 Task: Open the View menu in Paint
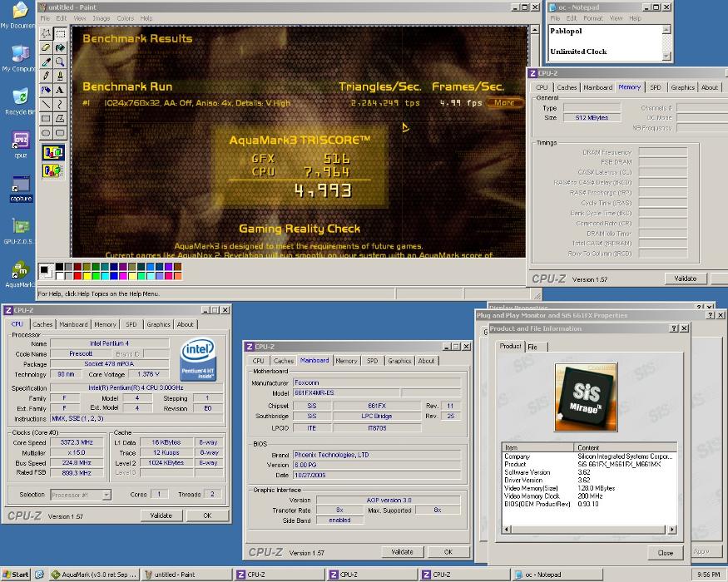click(79, 18)
